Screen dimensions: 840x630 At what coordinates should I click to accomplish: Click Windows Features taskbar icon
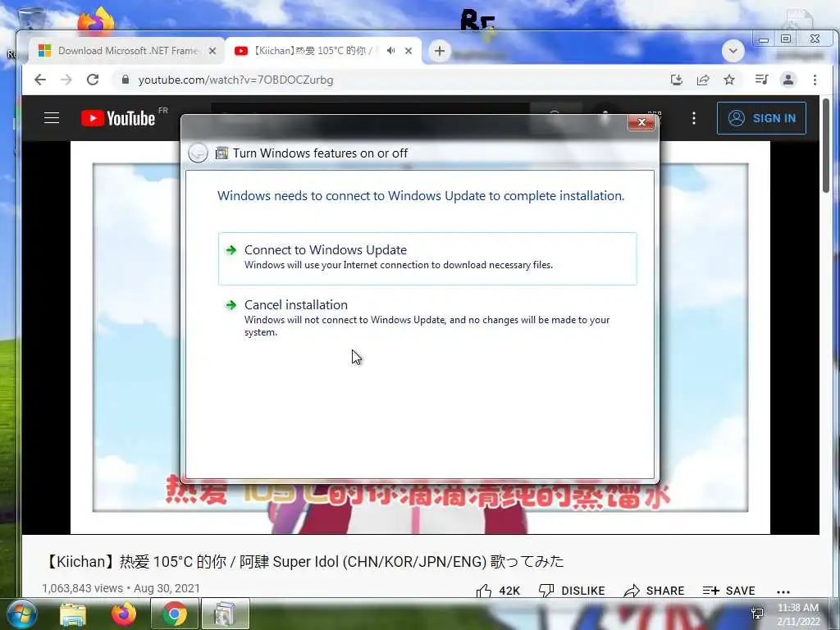click(225, 614)
